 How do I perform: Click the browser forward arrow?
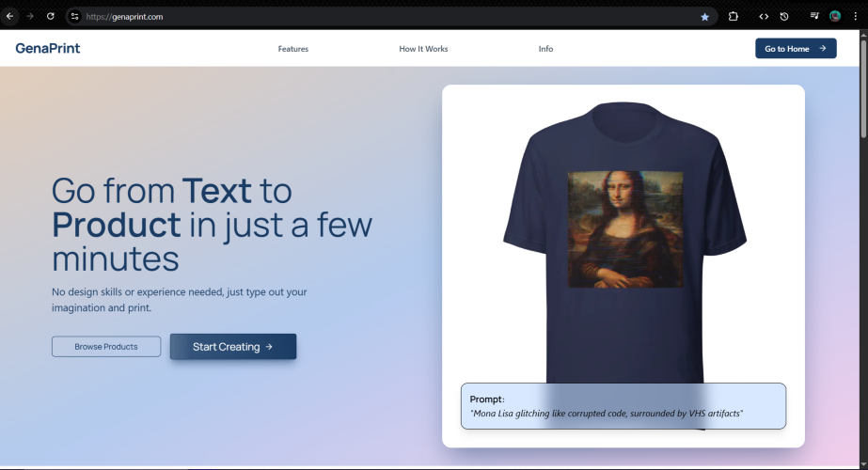coord(30,16)
